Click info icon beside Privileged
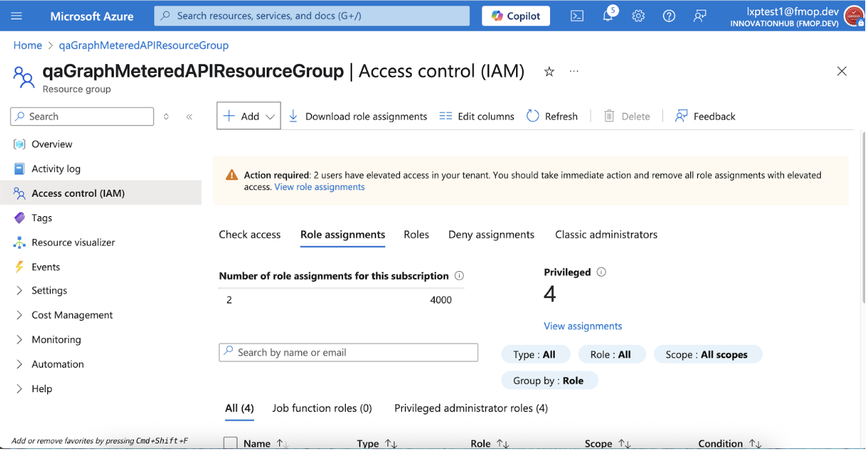The height and width of the screenshot is (456, 868). (601, 272)
